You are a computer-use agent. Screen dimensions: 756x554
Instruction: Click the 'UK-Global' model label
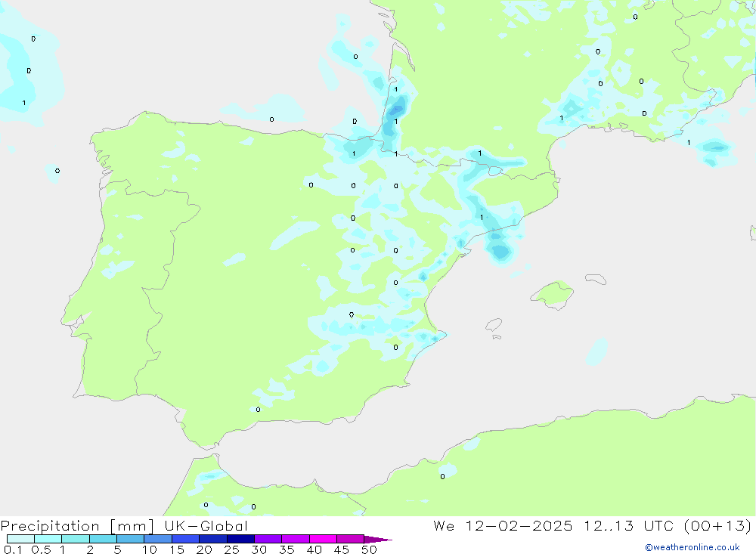point(206,526)
